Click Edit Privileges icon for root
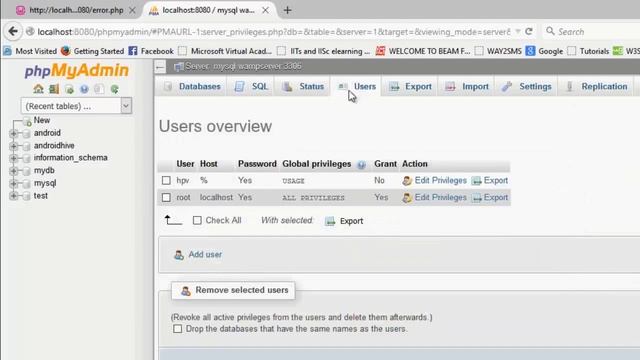This screenshot has width=640, height=360. pyautogui.click(x=407, y=198)
